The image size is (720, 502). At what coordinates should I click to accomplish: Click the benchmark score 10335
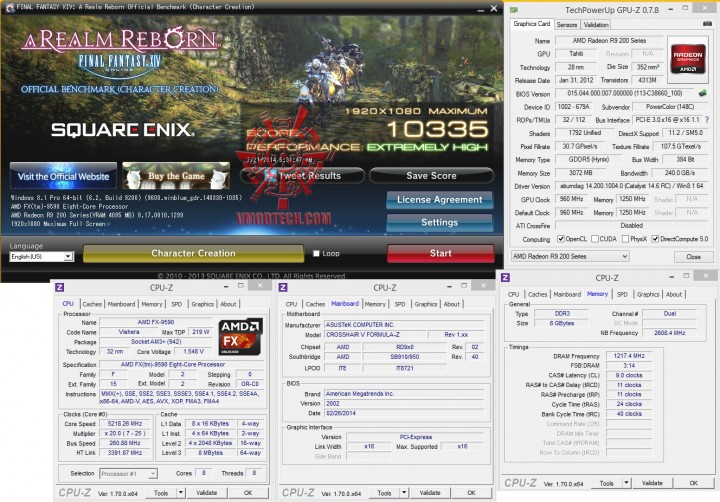tap(437, 129)
